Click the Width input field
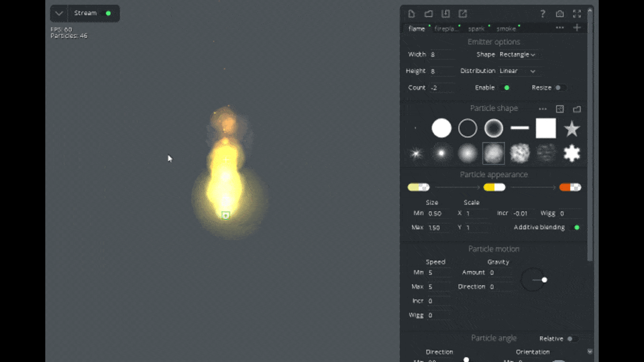 [441, 54]
